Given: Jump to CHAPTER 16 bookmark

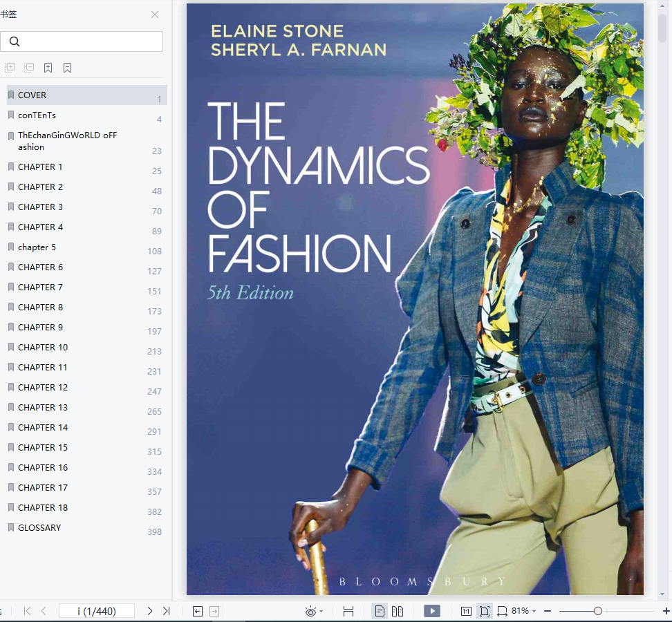Looking at the screenshot, I should tap(87, 468).
